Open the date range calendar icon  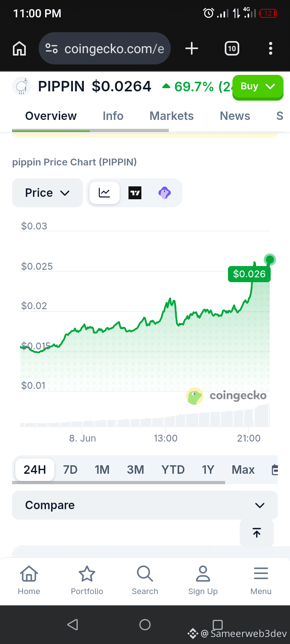[275, 470]
